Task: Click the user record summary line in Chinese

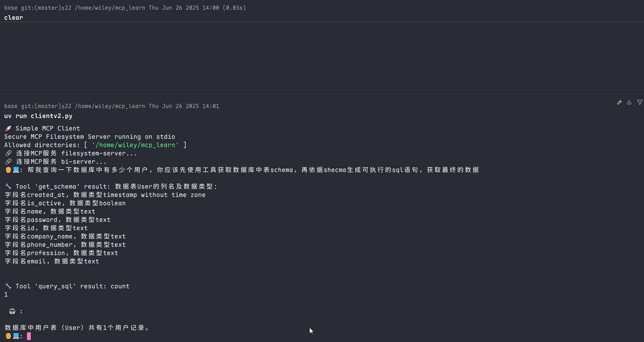Action: click(x=77, y=327)
